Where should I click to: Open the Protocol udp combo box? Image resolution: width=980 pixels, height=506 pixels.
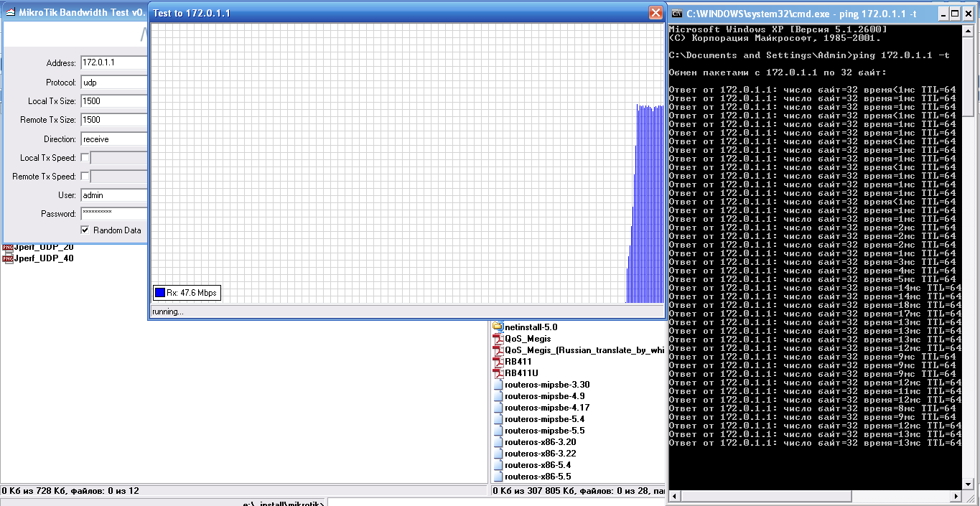(x=113, y=83)
